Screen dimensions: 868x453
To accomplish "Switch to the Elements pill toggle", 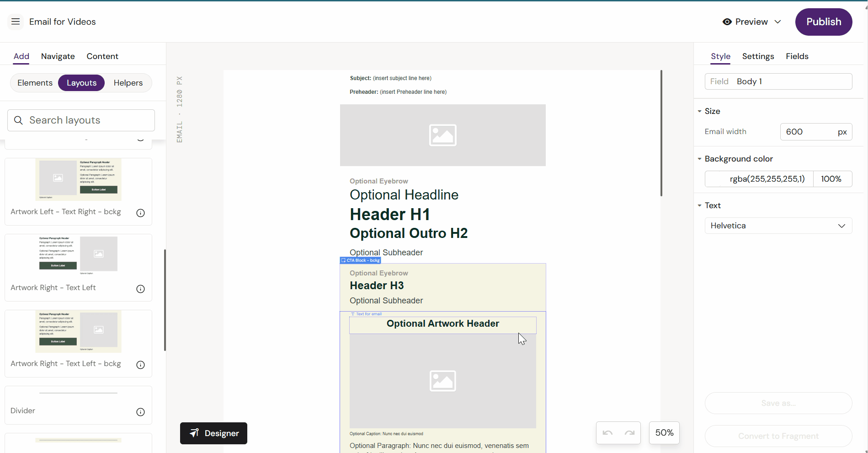I will [35, 83].
